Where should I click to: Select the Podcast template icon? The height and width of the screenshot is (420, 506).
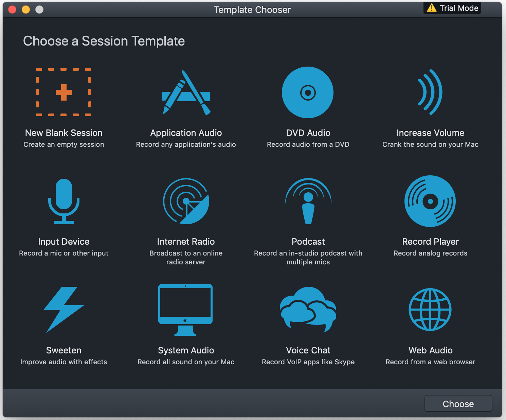(x=308, y=201)
